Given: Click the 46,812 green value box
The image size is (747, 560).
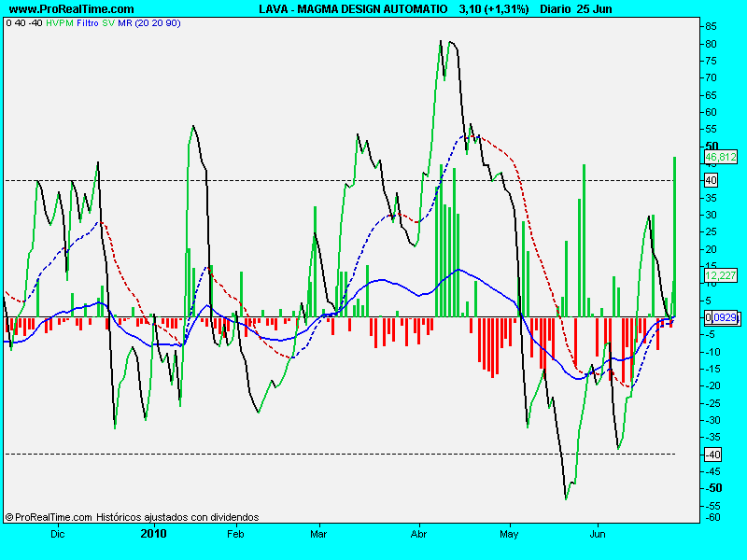Looking at the screenshot, I should pyautogui.click(x=721, y=157).
